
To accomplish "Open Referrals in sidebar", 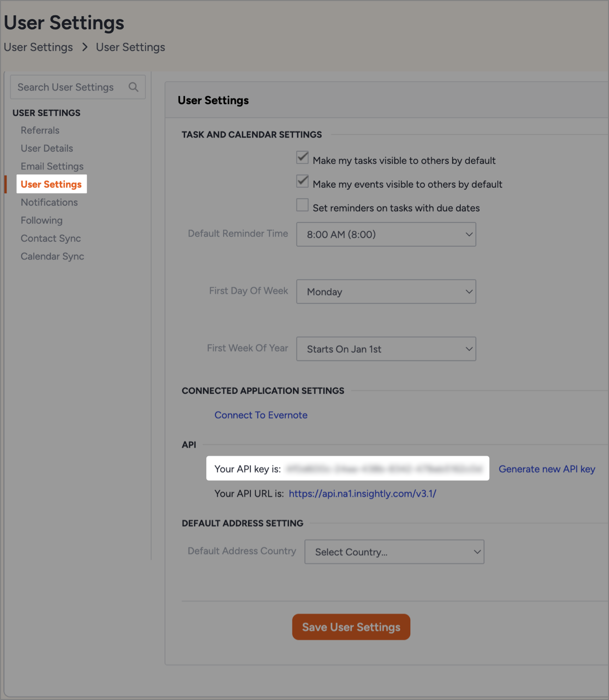I will click(x=40, y=130).
